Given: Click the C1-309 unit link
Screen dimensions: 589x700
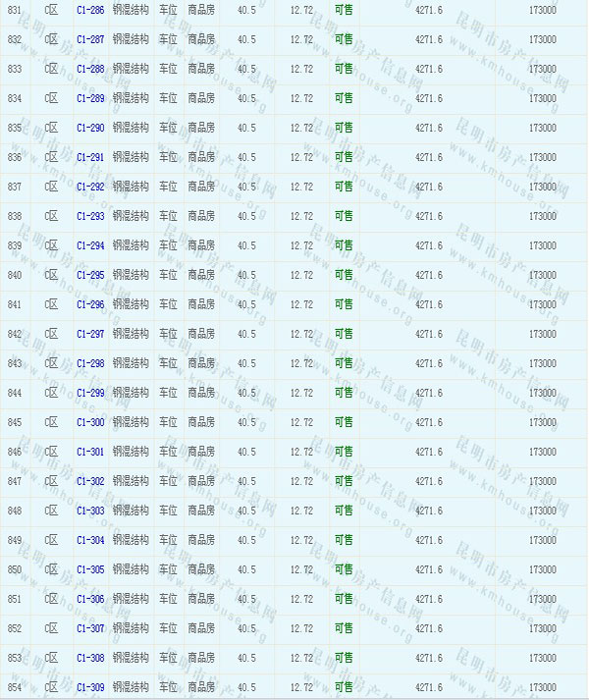Looking at the screenshot, I should tap(89, 687).
